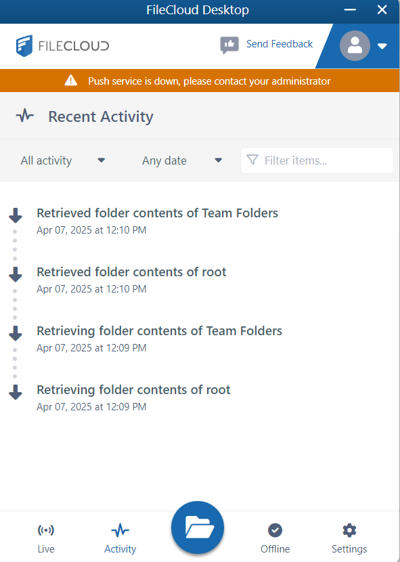The height and width of the screenshot is (562, 400).
Task: Click the FileCloud logo
Action: pyautogui.click(x=63, y=46)
